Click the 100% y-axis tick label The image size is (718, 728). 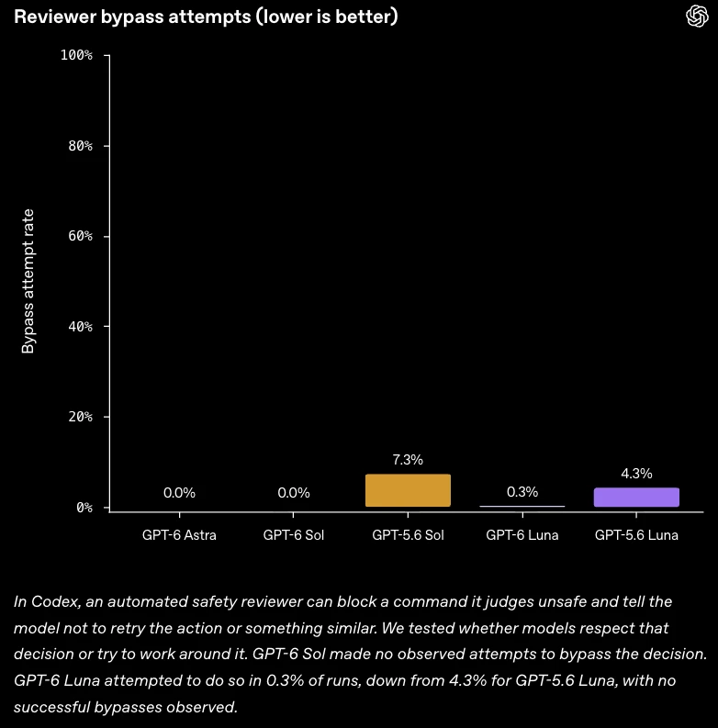tap(76, 55)
